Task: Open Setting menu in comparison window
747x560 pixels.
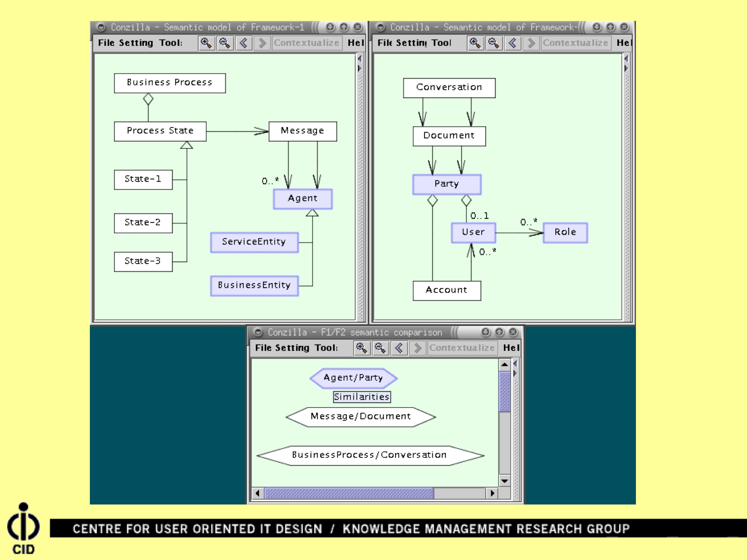Action: coord(292,348)
